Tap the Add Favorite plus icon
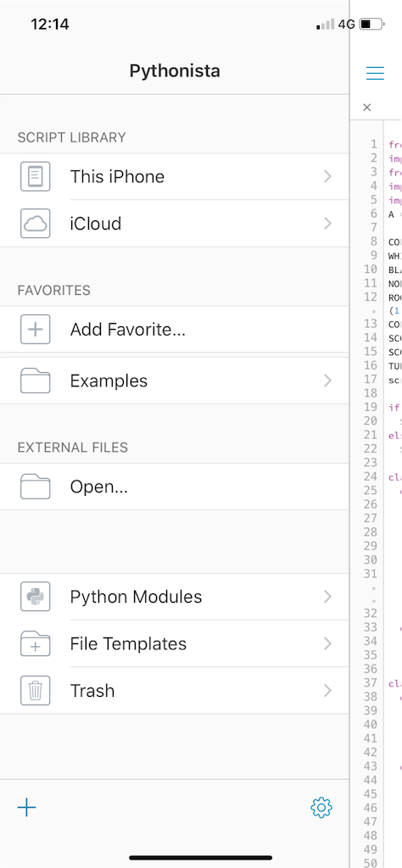This screenshot has width=402, height=868. (x=36, y=330)
